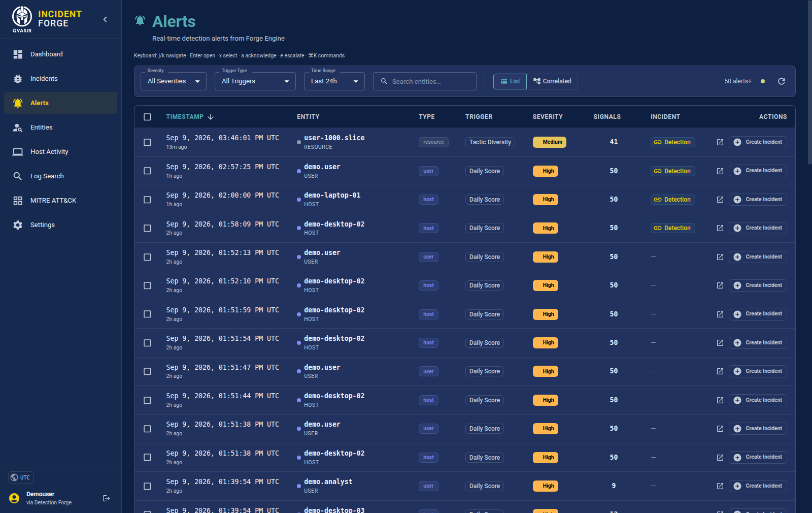Check the 01:52:13 demo.user alert row
Screen dimensions: 812x513
pos(147,257)
